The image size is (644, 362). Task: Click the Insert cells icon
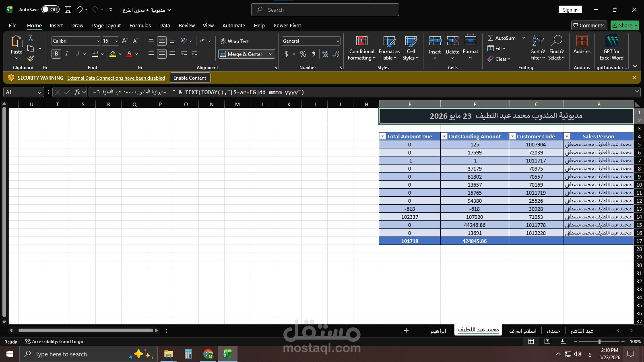click(435, 41)
